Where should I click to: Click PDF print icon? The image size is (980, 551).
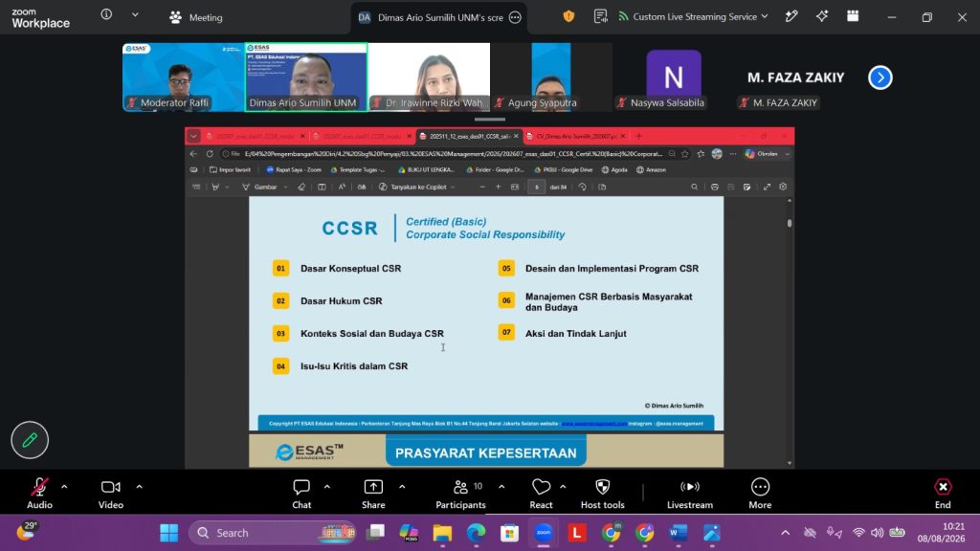click(714, 187)
